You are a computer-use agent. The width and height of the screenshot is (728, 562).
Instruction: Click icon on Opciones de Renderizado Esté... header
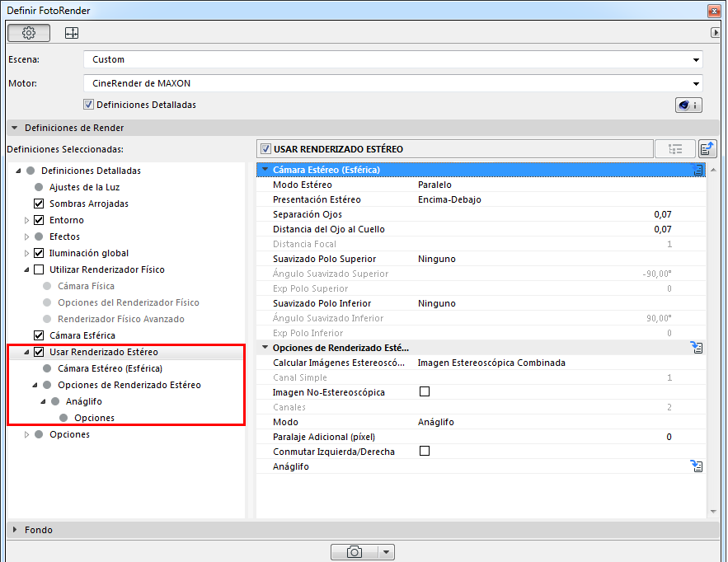pyautogui.click(x=697, y=348)
